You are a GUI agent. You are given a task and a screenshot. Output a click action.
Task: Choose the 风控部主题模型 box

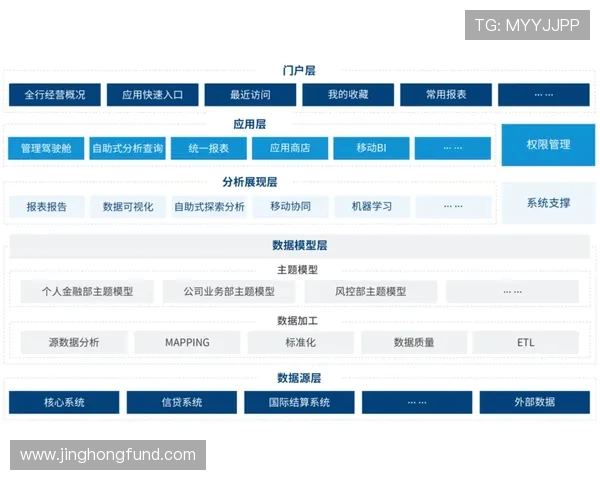[x=371, y=292]
